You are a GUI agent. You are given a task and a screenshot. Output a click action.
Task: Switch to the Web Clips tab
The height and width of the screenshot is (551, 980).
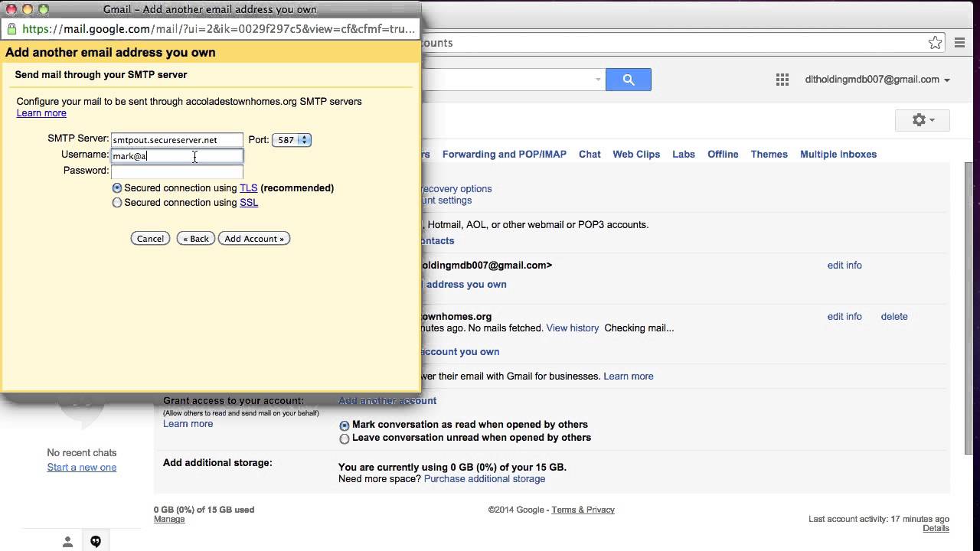(x=636, y=154)
